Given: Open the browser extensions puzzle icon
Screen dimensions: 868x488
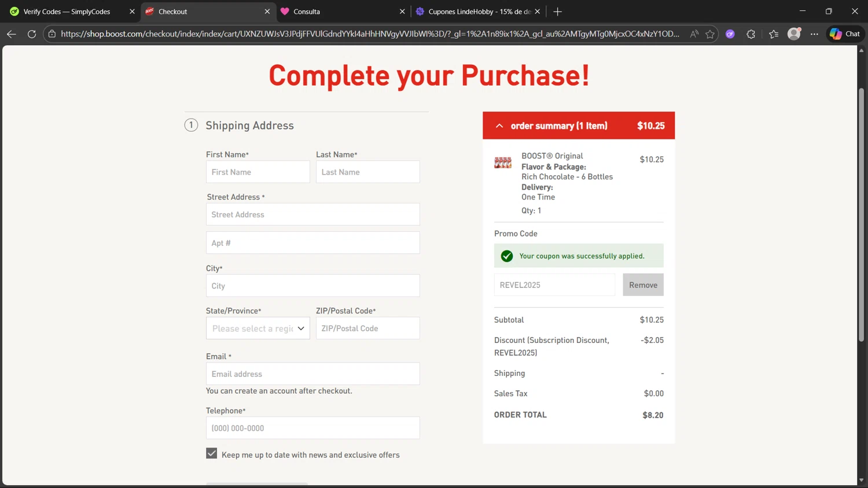Looking at the screenshot, I should coord(751,34).
